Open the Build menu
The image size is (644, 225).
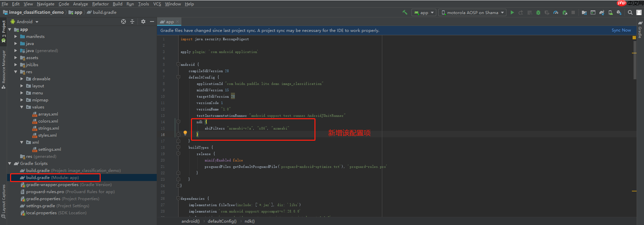(117, 4)
